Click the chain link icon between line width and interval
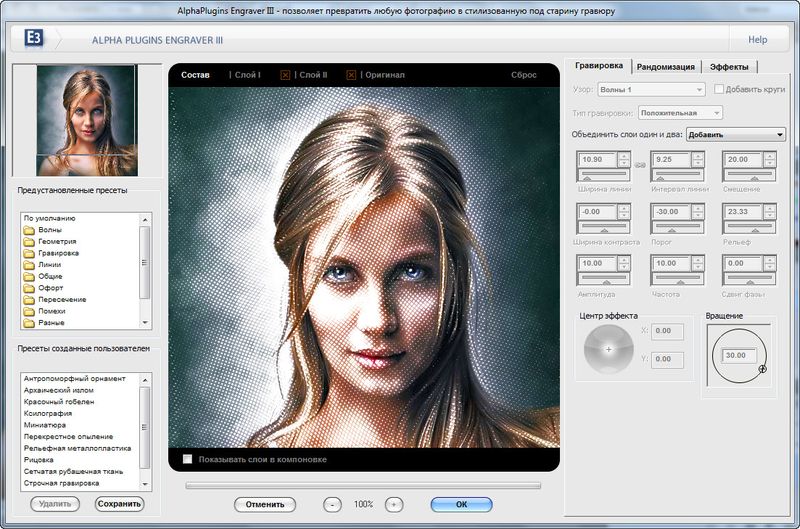The image size is (800, 529). (x=639, y=165)
